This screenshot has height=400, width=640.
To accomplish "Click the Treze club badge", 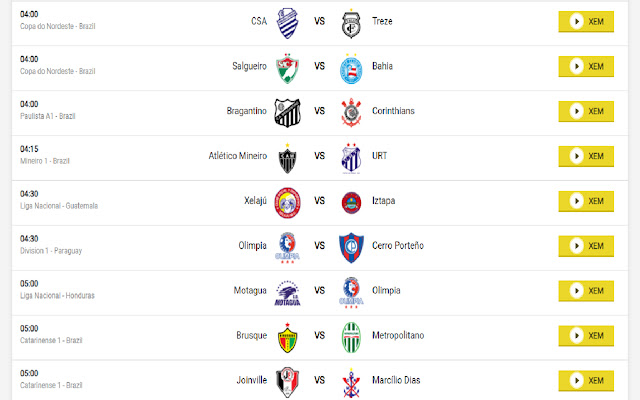I will pyautogui.click(x=351, y=24).
